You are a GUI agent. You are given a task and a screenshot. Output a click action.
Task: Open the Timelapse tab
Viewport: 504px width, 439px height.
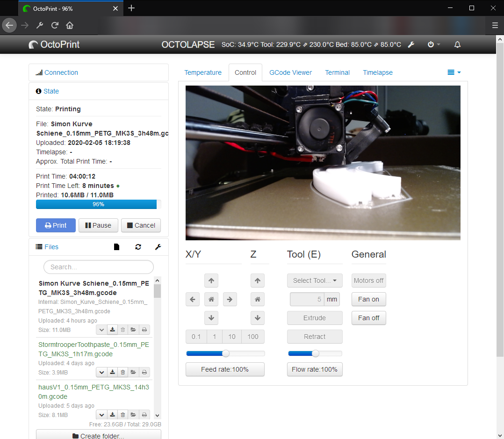pos(377,72)
